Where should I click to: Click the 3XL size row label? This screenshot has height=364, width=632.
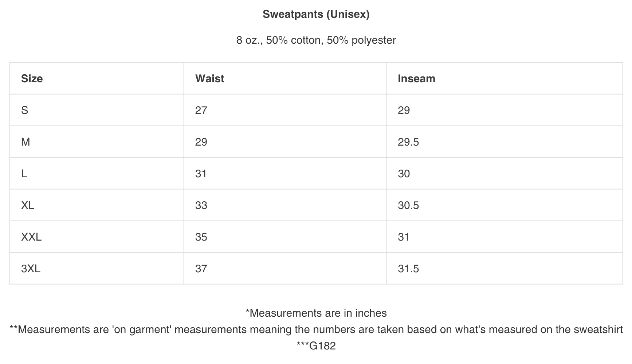[x=31, y=269]
